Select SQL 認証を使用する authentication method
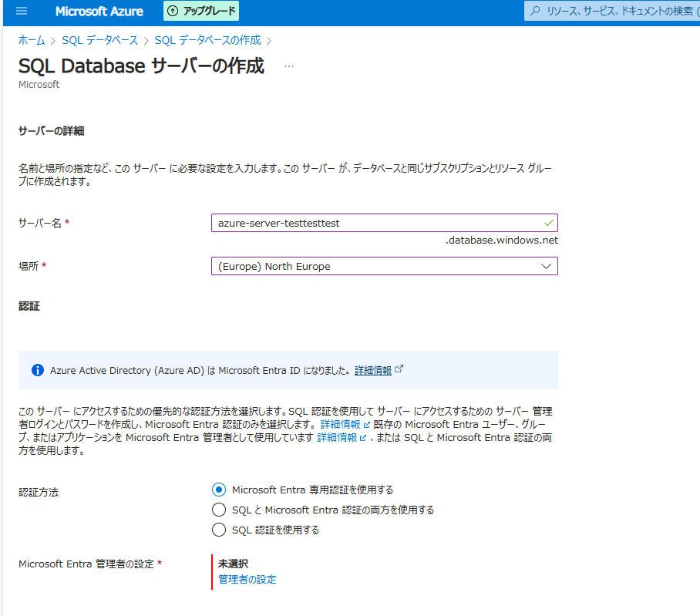Viewport: 700px width, 616px height. [218, 530]
